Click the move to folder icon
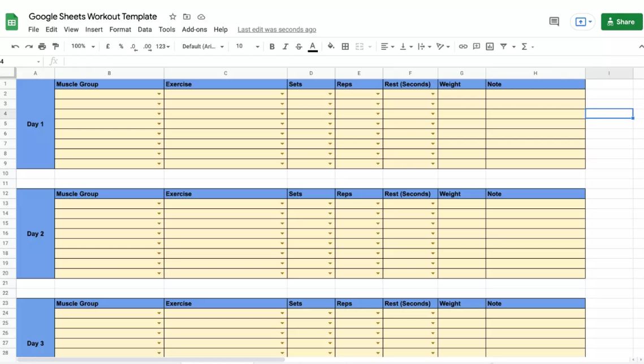This screenshot has width=644, height=364. tap(187, 17)
